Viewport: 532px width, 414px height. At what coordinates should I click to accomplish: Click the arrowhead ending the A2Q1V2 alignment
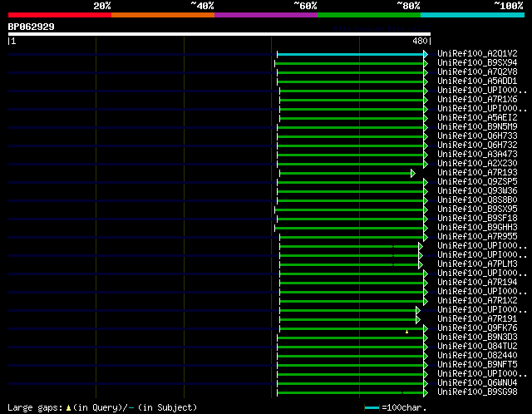pyautogui.click(x=426, y=54)
